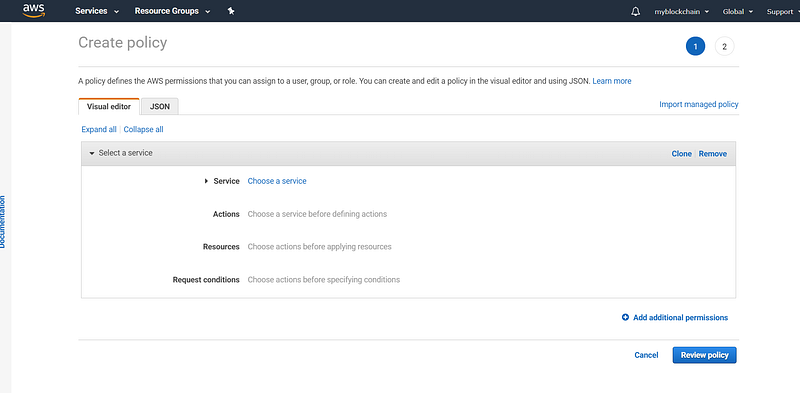Viewport: 800px width, 393px height.
Task: Click the Actions label
Action: (x=226, y=214)
